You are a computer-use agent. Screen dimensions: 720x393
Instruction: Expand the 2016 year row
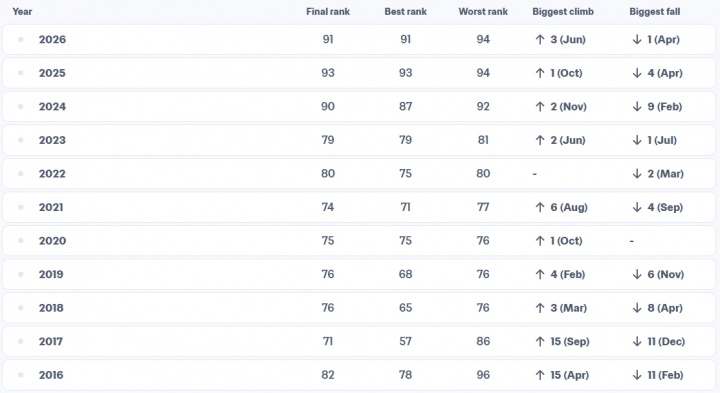(359, 375)
